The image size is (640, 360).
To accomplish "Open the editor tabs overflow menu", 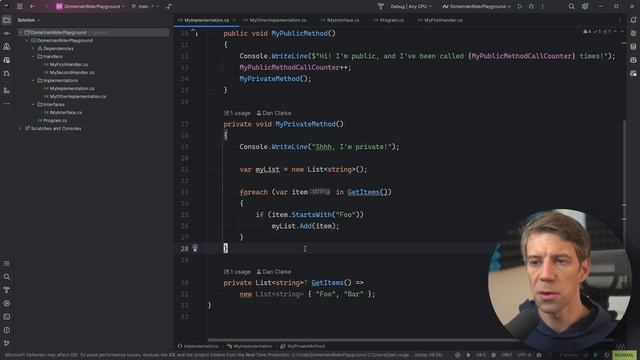I will click(x=620, y=20).
